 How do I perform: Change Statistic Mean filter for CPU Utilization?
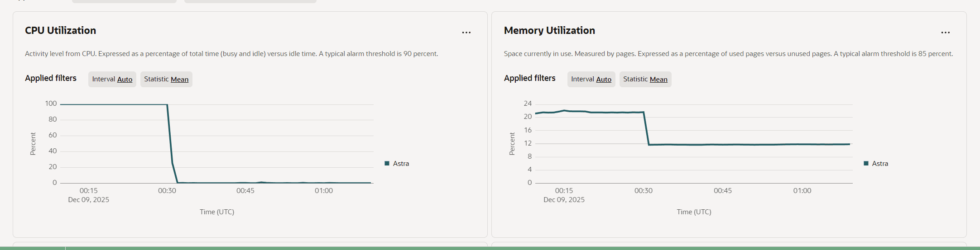(x=166, y=79)
